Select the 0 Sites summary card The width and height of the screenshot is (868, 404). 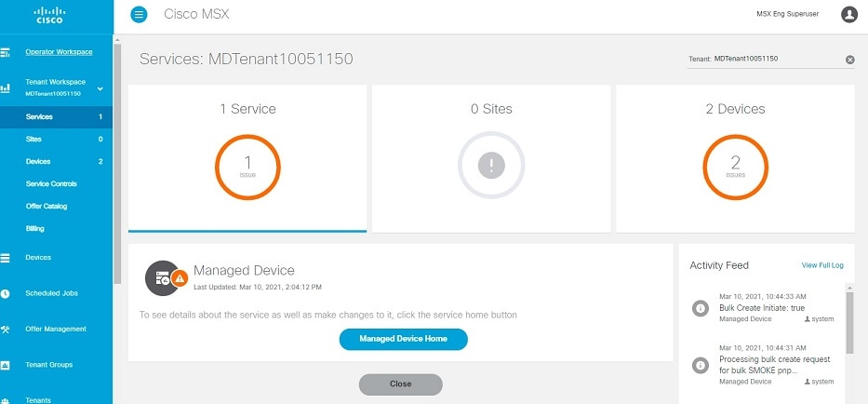point(491,158)
